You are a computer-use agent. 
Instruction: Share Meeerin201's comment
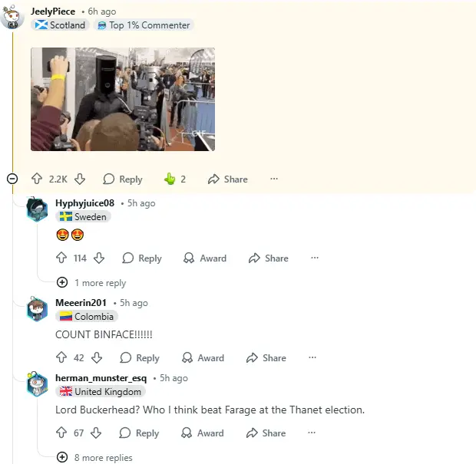266,358
